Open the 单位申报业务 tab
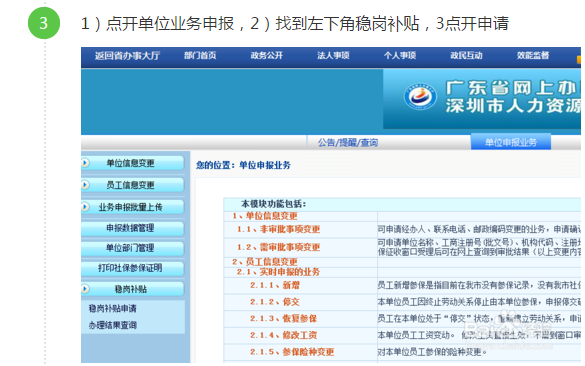585x366 pixels. (x=511, y=142)
